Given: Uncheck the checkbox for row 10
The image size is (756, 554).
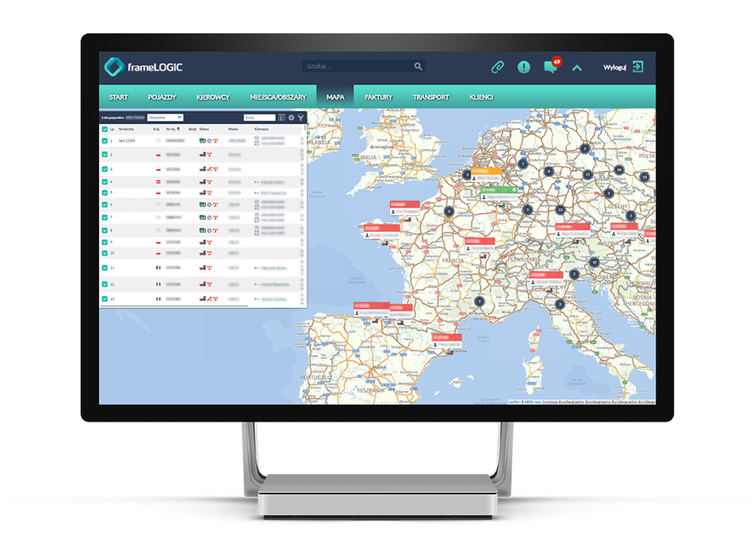Looking at the screenshot, I should tap(105, 253).
